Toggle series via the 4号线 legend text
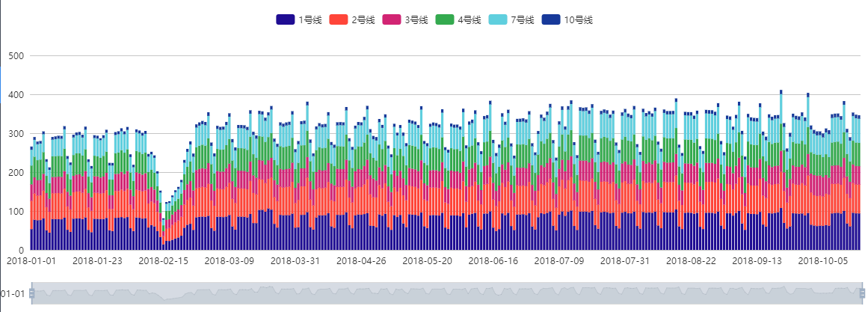Screen dimensions: 868x312 pyautogui.click(x=470, y=20)
